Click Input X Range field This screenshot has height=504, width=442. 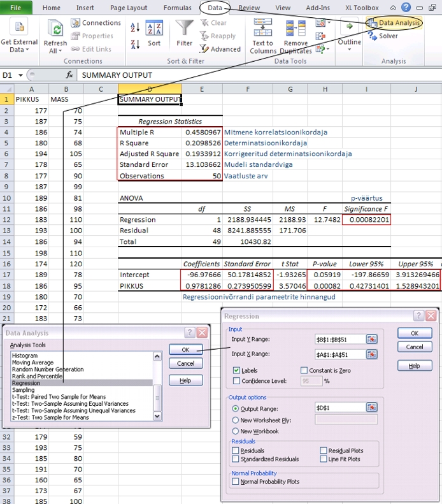tap(341, 354)
